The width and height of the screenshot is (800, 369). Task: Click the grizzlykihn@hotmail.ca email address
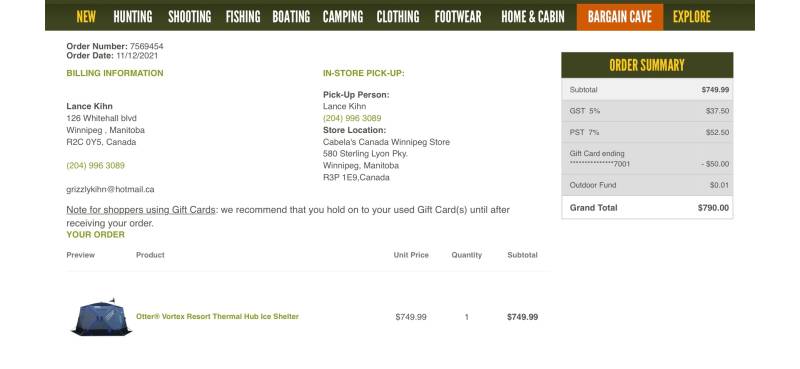[x=110, y=189]
